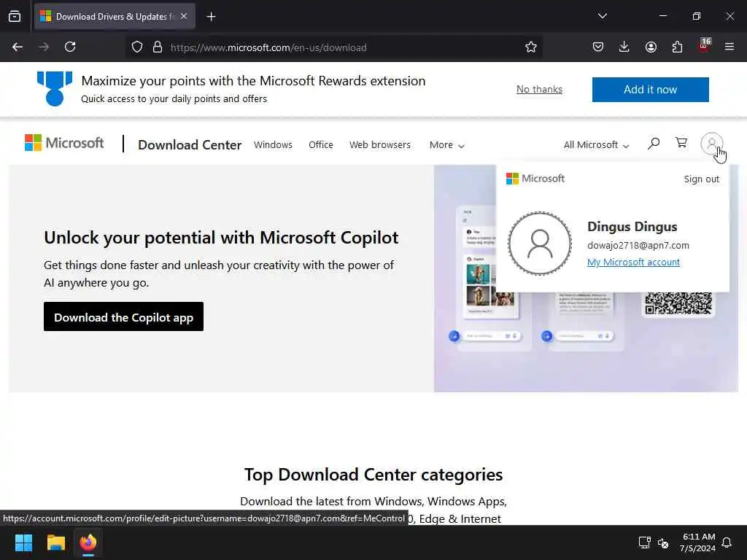Click the Download Center heading link

coord(190,145)
